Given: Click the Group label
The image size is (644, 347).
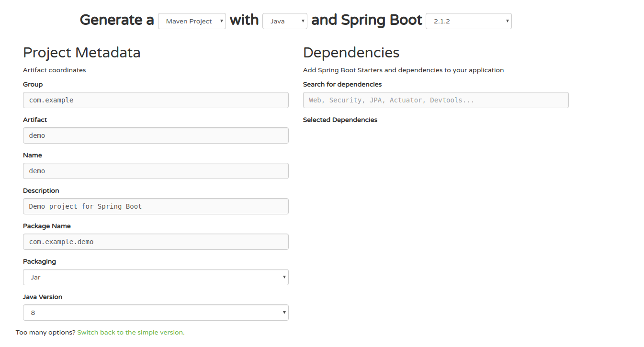Looking at the screenshot, I should tap(33, 84).
